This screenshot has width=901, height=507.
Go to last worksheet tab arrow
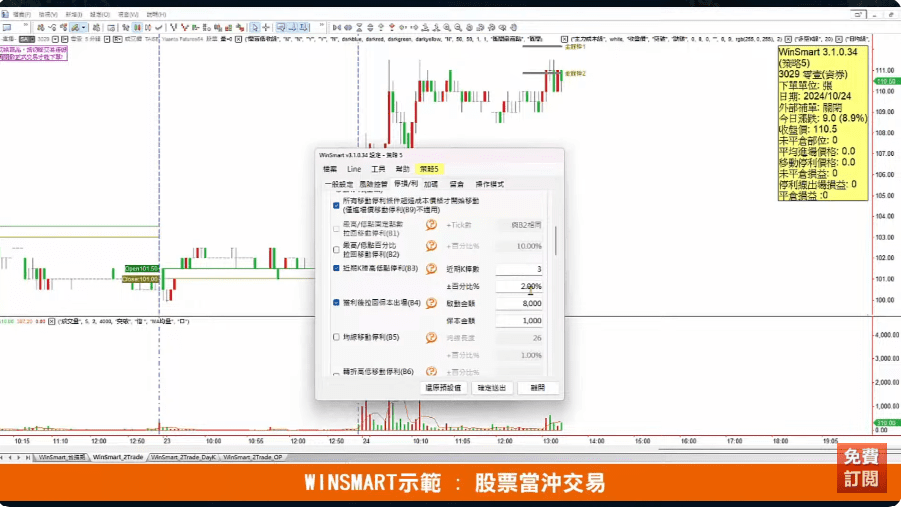[28, 458]
